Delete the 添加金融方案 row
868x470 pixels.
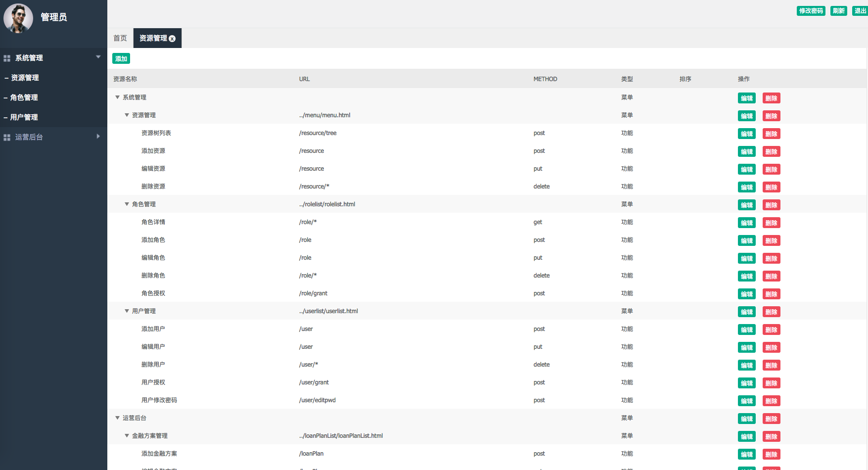[x=772, y=454]
